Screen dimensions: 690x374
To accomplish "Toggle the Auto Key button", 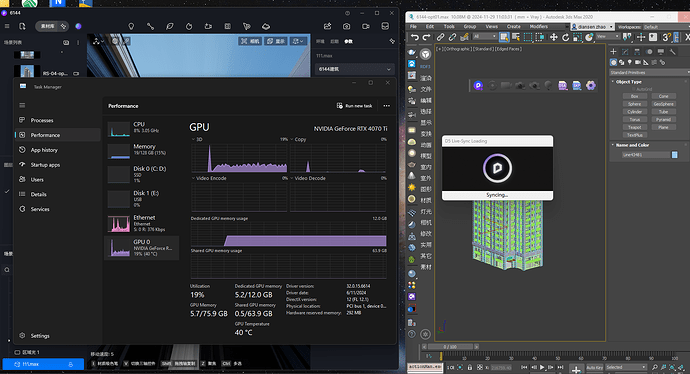I will click(x=594, y=367).
